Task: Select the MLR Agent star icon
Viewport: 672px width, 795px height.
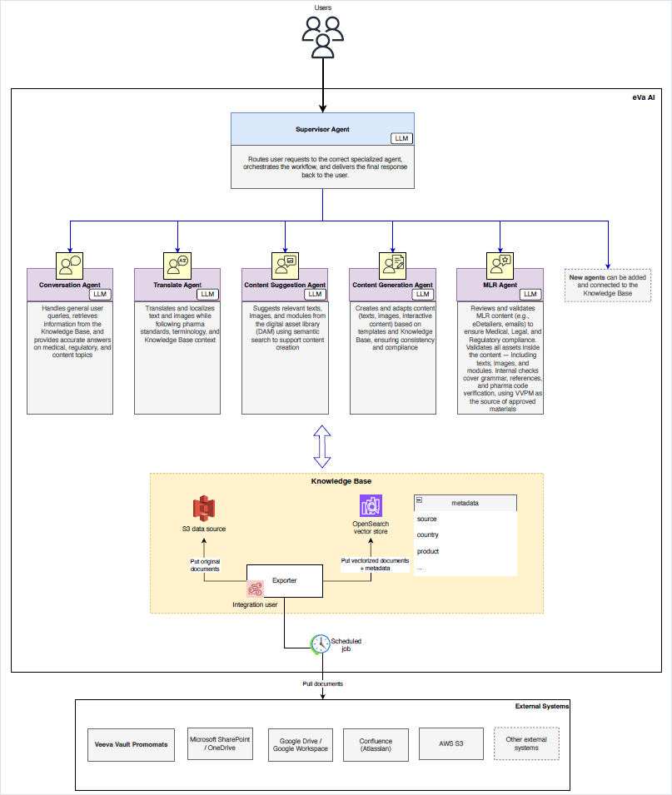Action: click(500, 265)
